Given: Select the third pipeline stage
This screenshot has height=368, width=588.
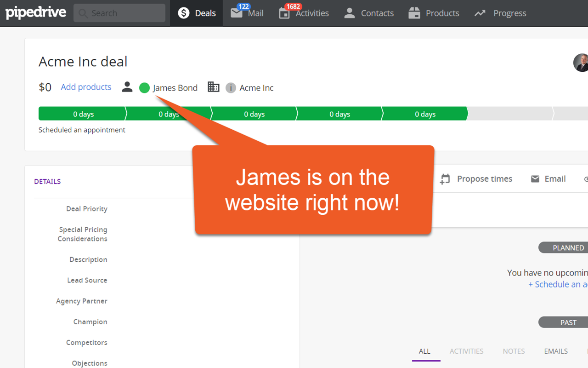Looking at the screenshot, I should [x=254, y=114].
